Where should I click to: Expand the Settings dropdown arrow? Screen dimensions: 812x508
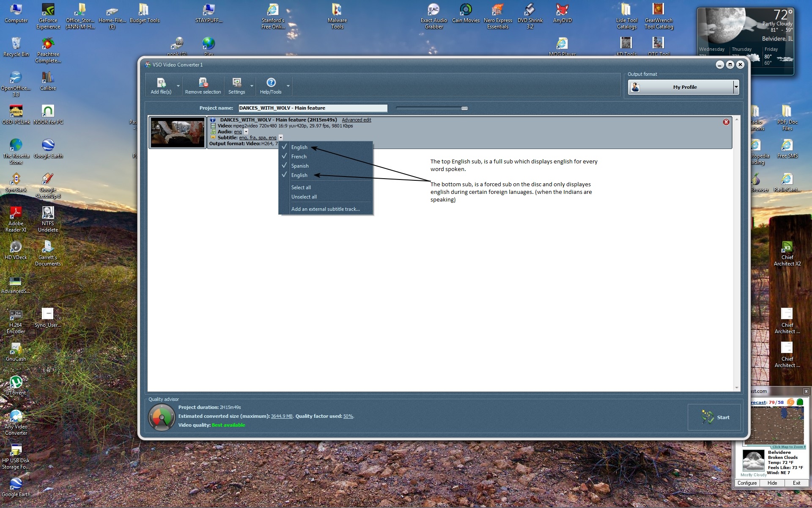pyautogui.click(x=252, y=86)
